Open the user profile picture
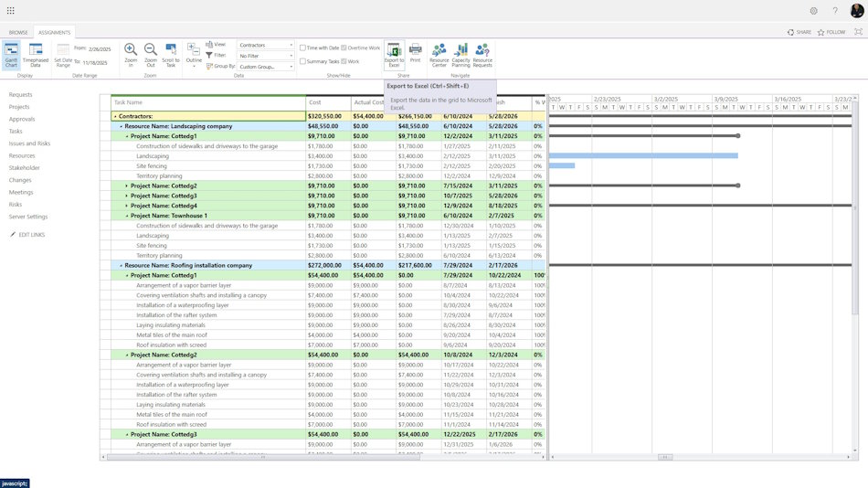This screenshot has width=868, height=488. (x=856, y=11)
